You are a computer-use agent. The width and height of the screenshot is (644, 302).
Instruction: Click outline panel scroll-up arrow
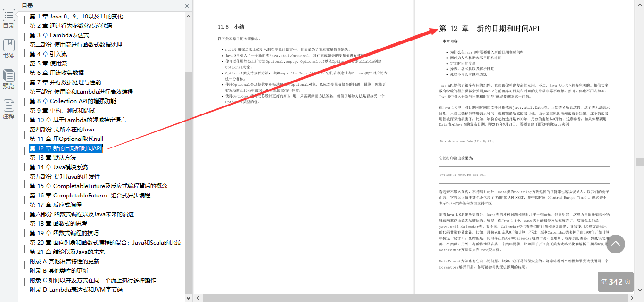189,16
